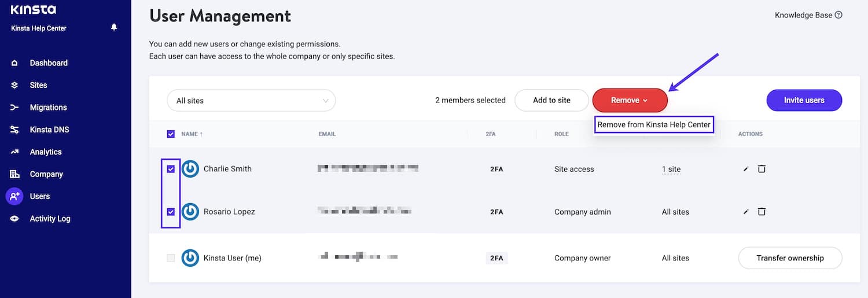
Task: Expand the red Remove dropdown button
Action: [630, 100]
